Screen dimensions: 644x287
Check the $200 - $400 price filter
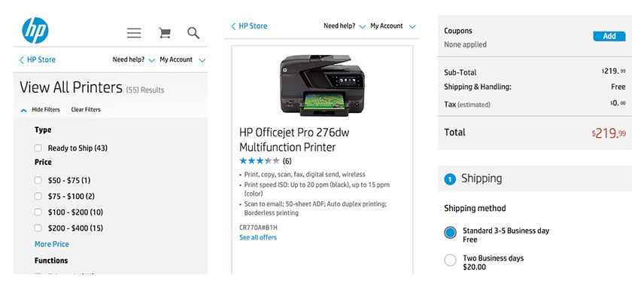pos(38,227)
